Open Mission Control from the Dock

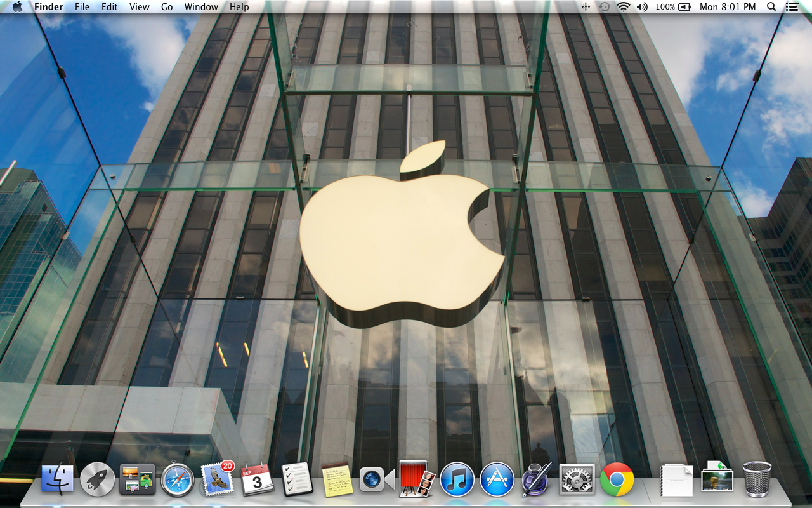pos(137,479)
